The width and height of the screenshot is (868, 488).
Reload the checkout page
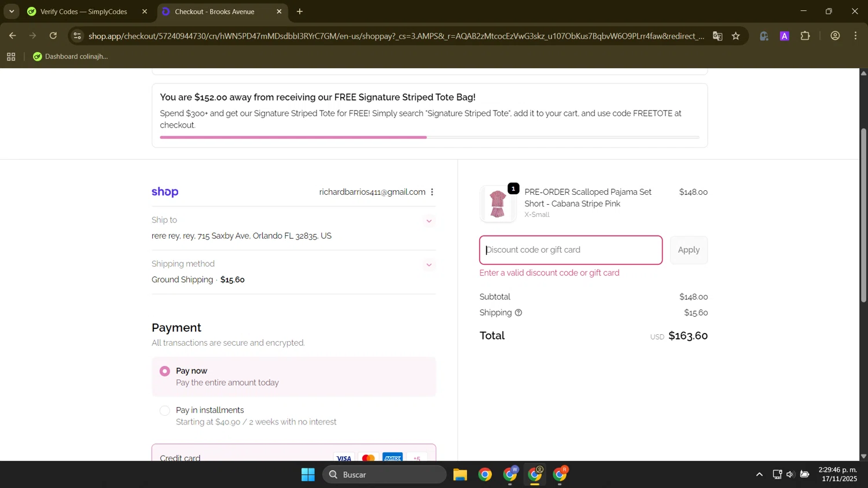pos(53,36)
